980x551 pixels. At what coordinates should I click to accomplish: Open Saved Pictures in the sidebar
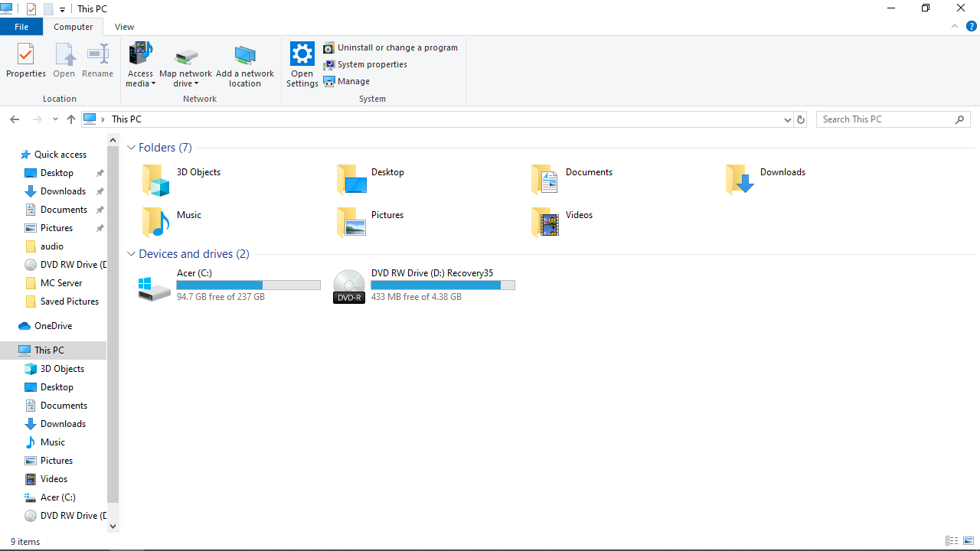(x=69, y=302)
